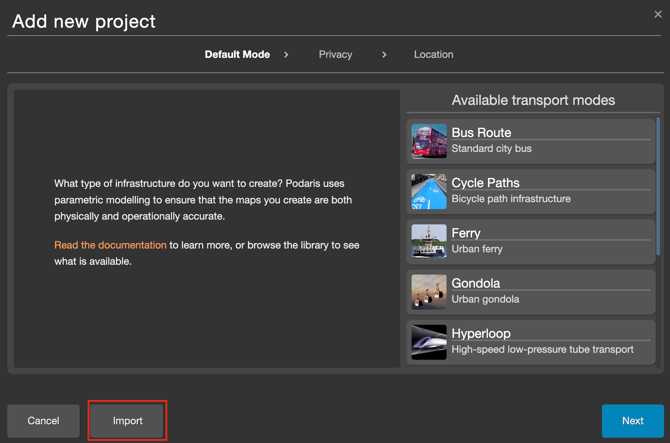The image size is (670, 443).
Task: Choose the Hyperloop title text
Action: pyautogui.click(x=481, y=334)
